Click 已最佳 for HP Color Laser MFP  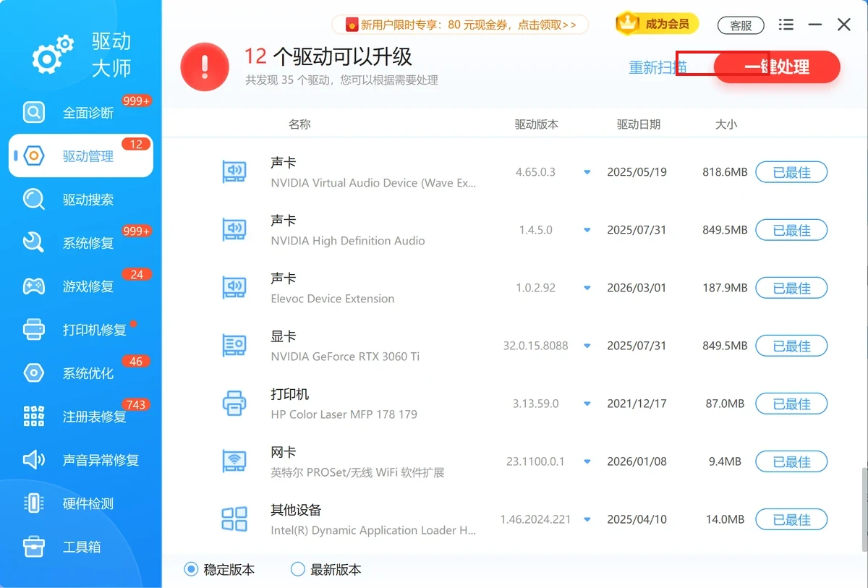point(791,404)
